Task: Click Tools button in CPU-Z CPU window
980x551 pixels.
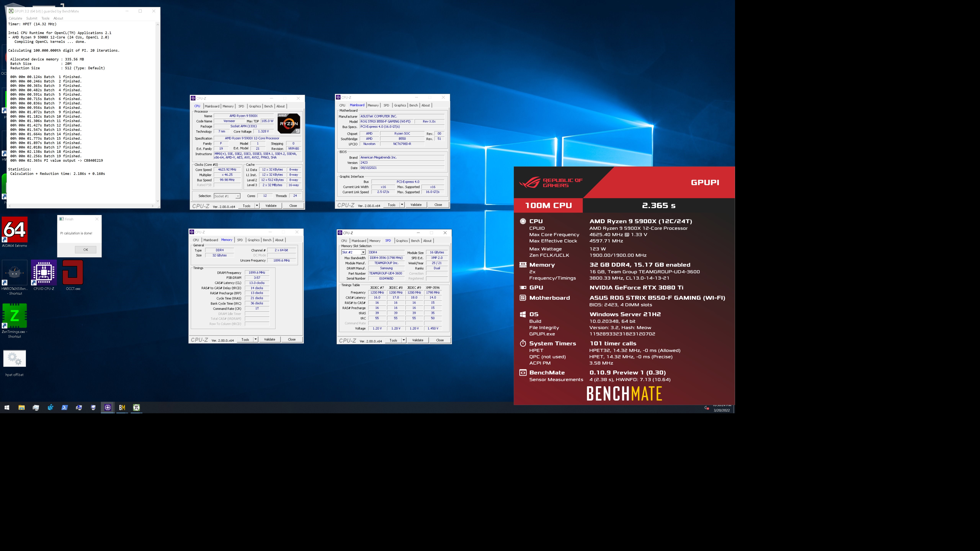Action: click(x=247, y=206)
